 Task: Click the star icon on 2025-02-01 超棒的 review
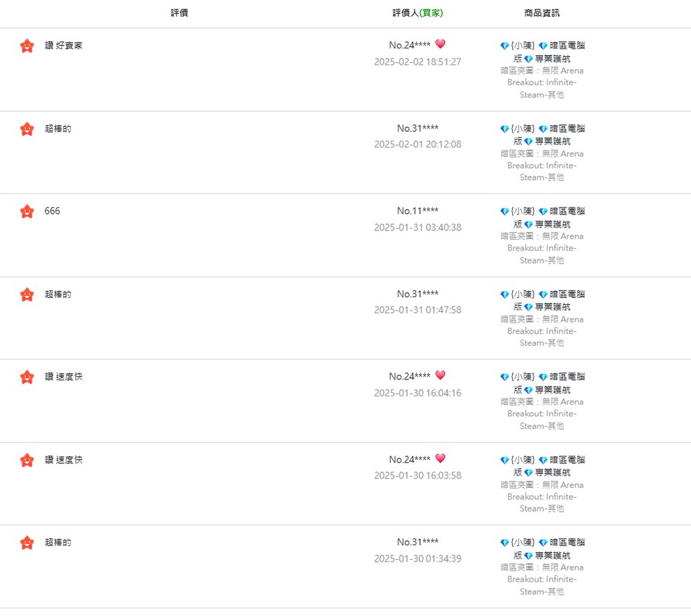pyautogui.click(x=27, y=129)
